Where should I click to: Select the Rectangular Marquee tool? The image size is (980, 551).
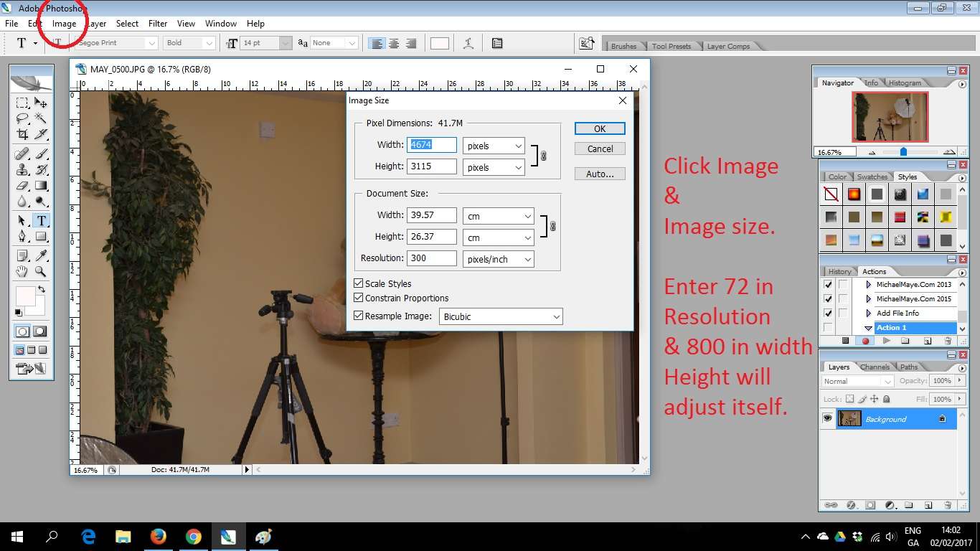[22, 103]
